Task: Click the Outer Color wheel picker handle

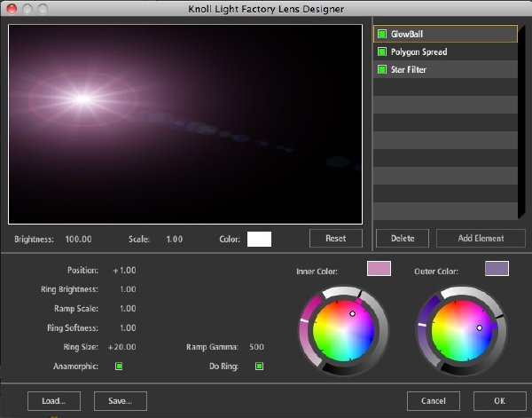Action: (x=480, y=327)
